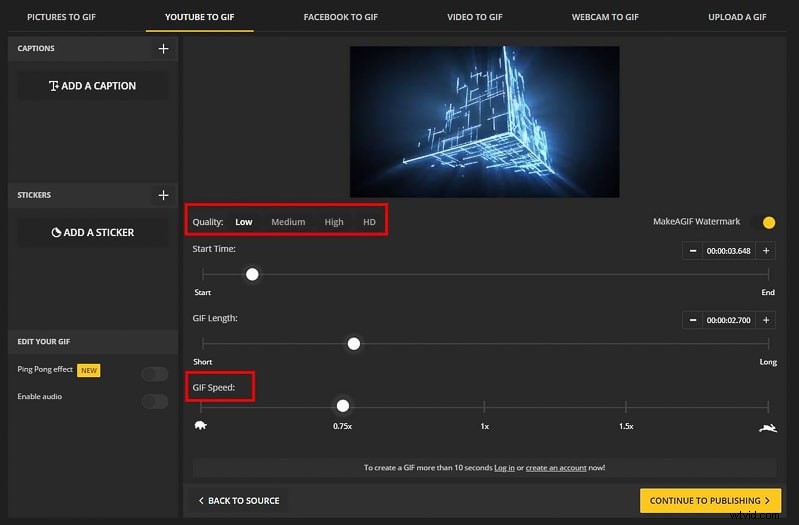The height and width of the screenshot is (525, 799).
Task: Go Back to Source
Action: click(x=238, y=501)
